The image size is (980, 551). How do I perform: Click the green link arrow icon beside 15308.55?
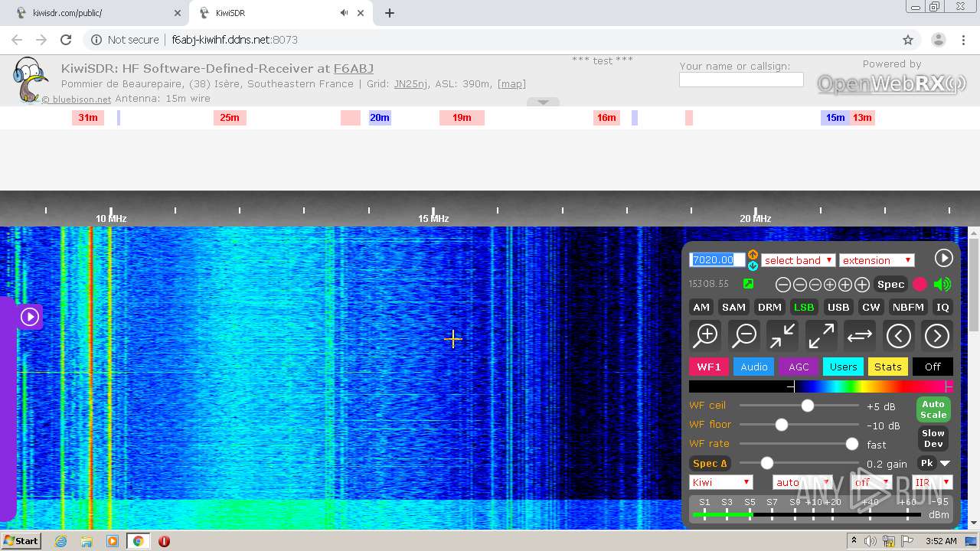(748, 284)
